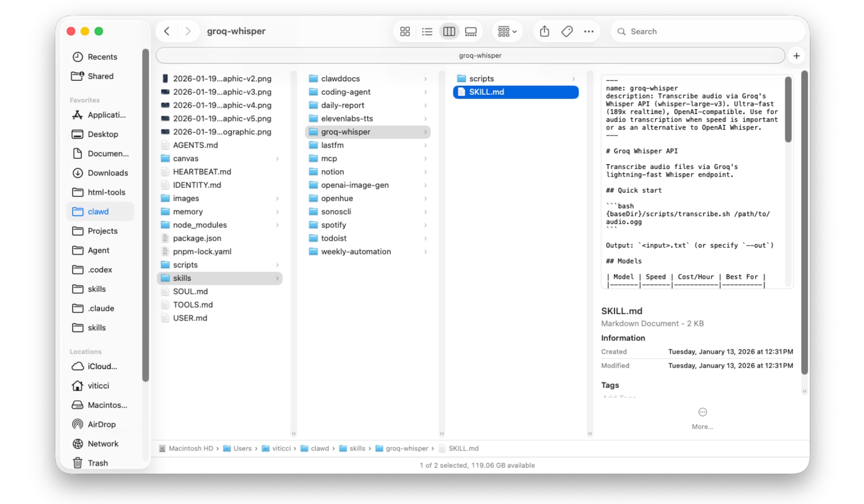
Task: Expand the elevenlabs-tts folder chevron
Action: click(x=426, y=119)
